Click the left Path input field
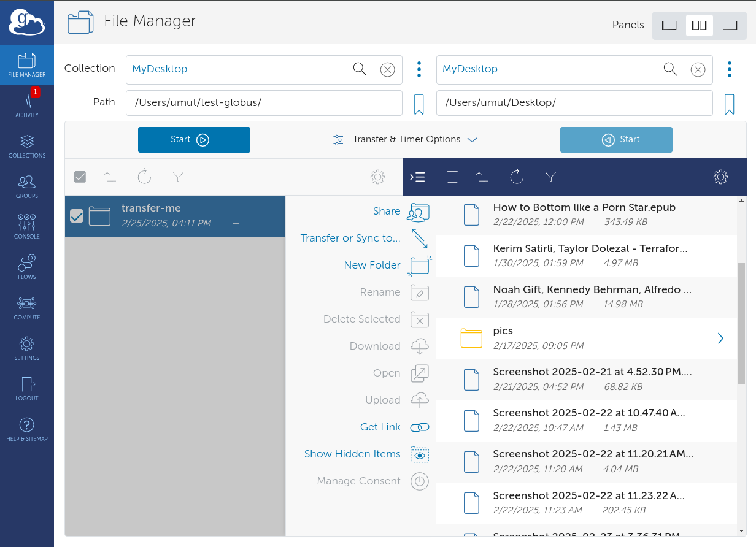Viewport: 756px width, 547px height. pyautogui.click(x=264, y=103)
